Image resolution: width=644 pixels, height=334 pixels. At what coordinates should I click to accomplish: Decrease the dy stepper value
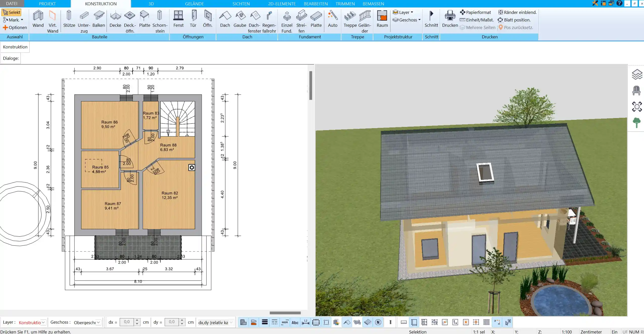click(x=182, y=324)
